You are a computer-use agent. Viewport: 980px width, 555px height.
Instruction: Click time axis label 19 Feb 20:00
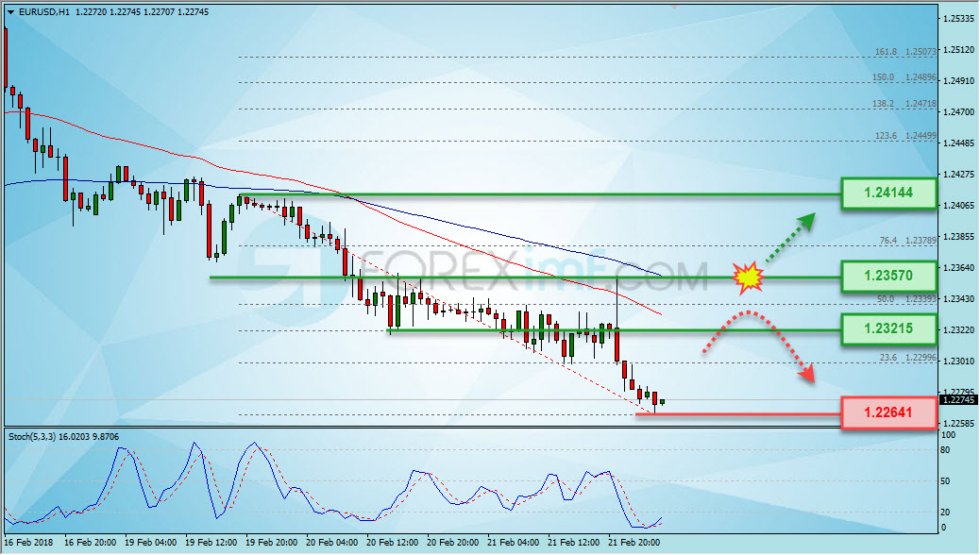pos(271,543)
